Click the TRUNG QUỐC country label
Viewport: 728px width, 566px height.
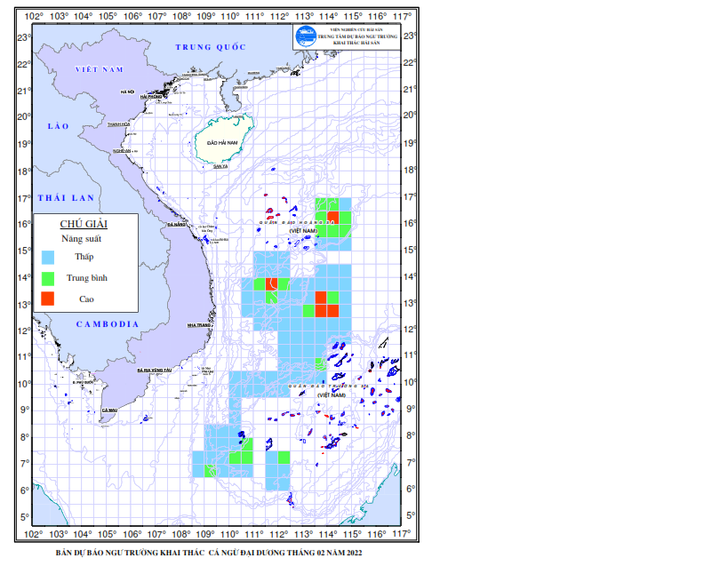[x=211, y=47]
